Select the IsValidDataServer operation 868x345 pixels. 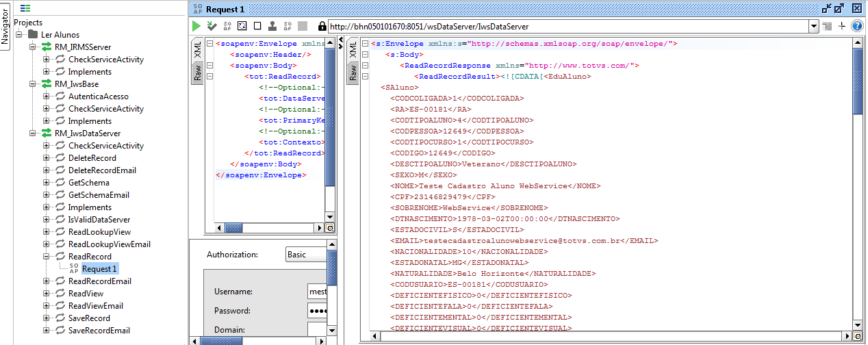point(99,220)
